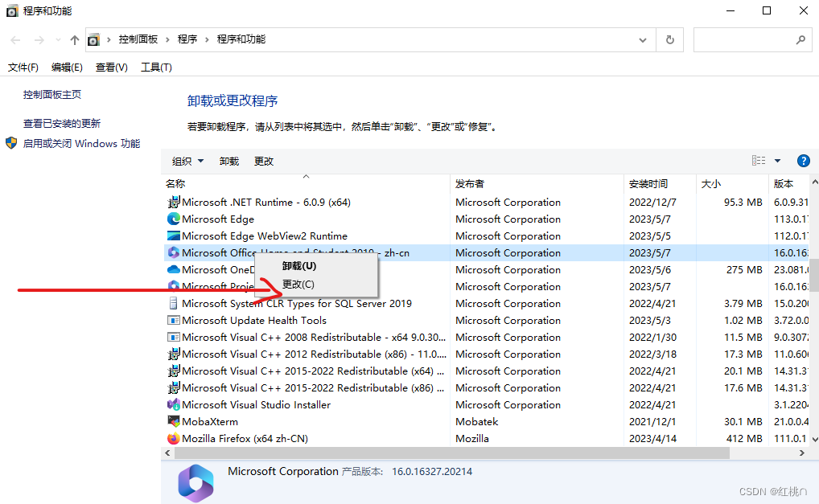Viewport: 819px width, 504px height.
Task: Open the 文件(F) menu
Action: point(23,68)
